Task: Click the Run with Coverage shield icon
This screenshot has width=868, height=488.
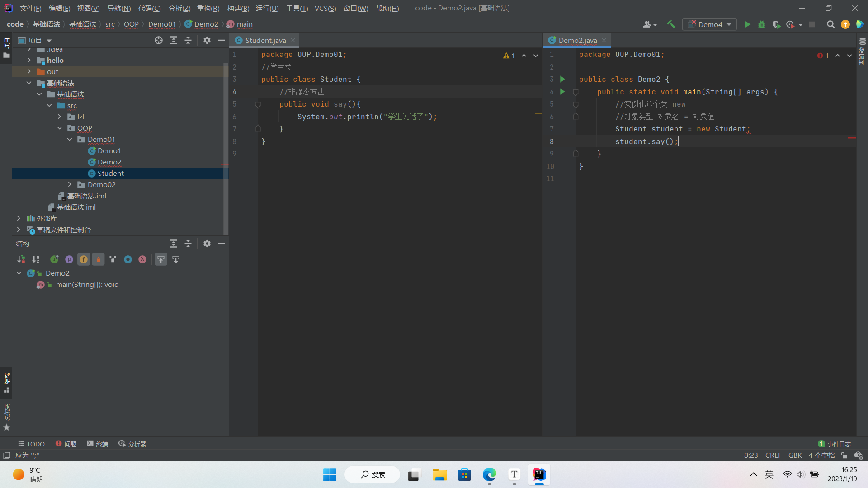Action: (776, 24)
